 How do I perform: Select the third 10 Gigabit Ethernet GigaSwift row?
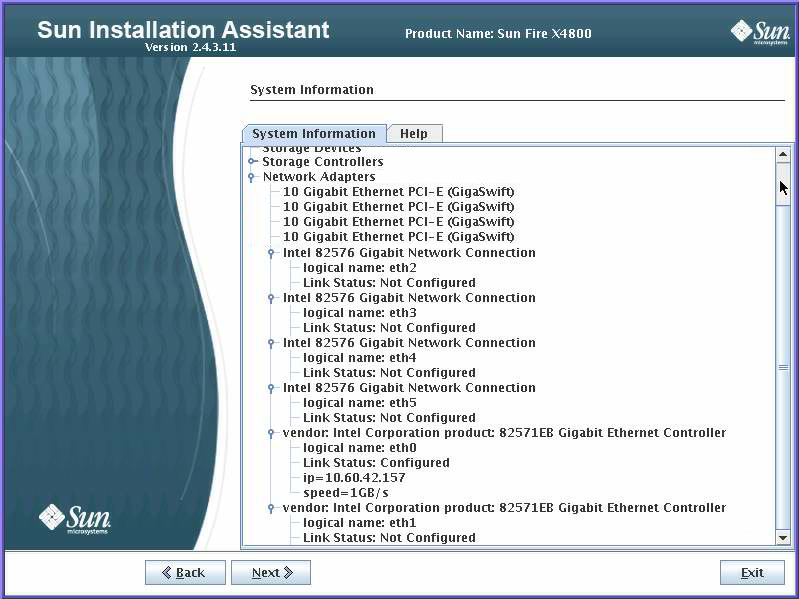pyautogui.click(x=398, y=222)
